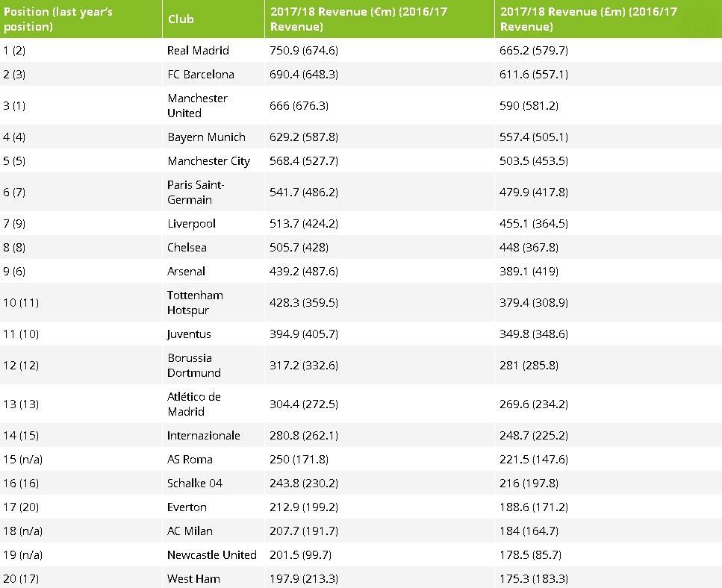Select the Bayern Munich club cell

206,137
